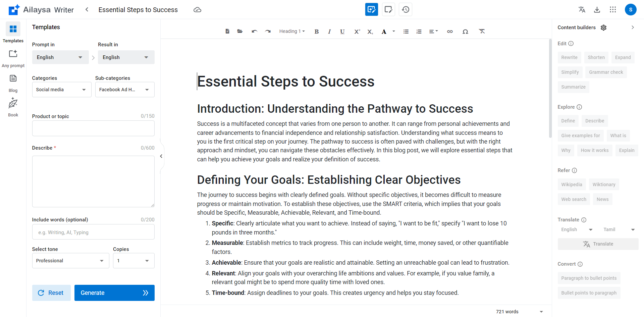Collapse the templates panel with side arrow

[161, 156]
